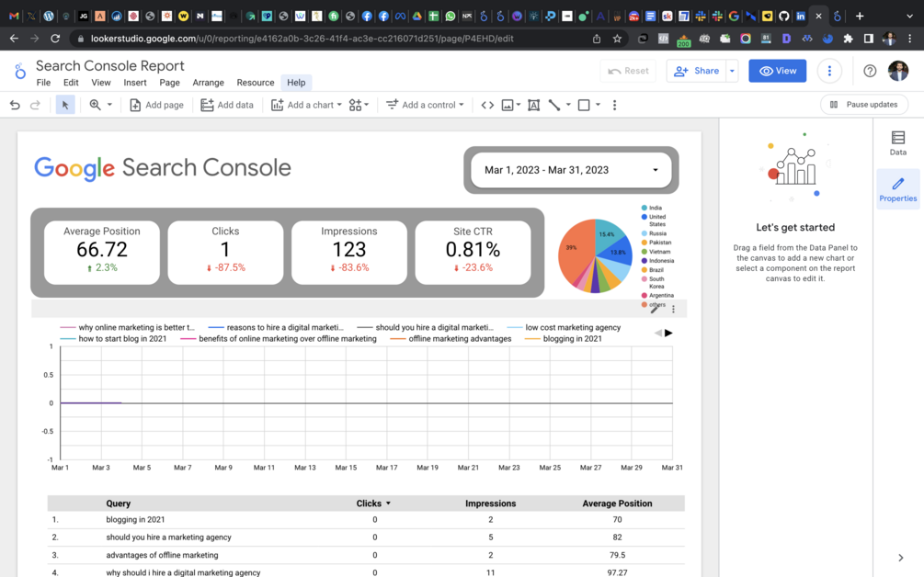Click the browser address bar URL
Image resolution: width=924 pixels, height=577 pixels.
pos(302,39)
